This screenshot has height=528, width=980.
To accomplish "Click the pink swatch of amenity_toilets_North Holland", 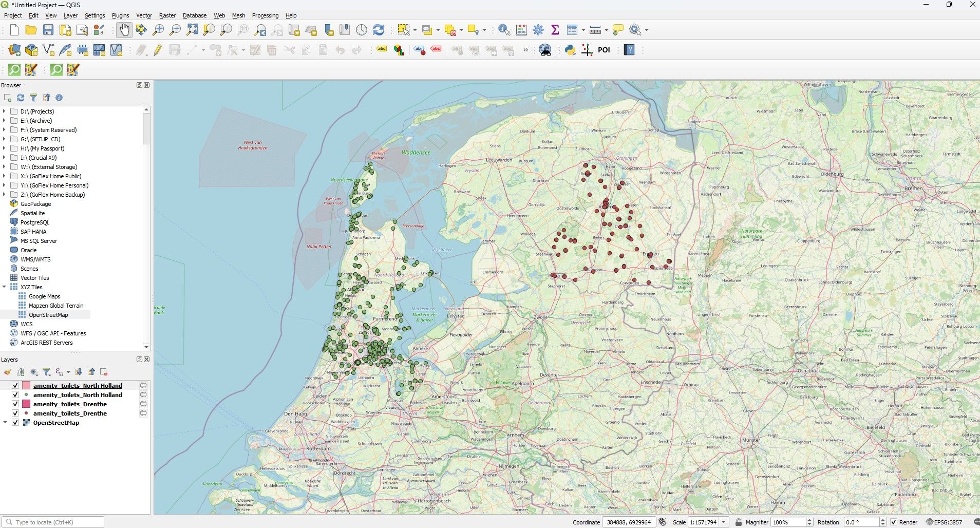I will click(x=25, y=385).
